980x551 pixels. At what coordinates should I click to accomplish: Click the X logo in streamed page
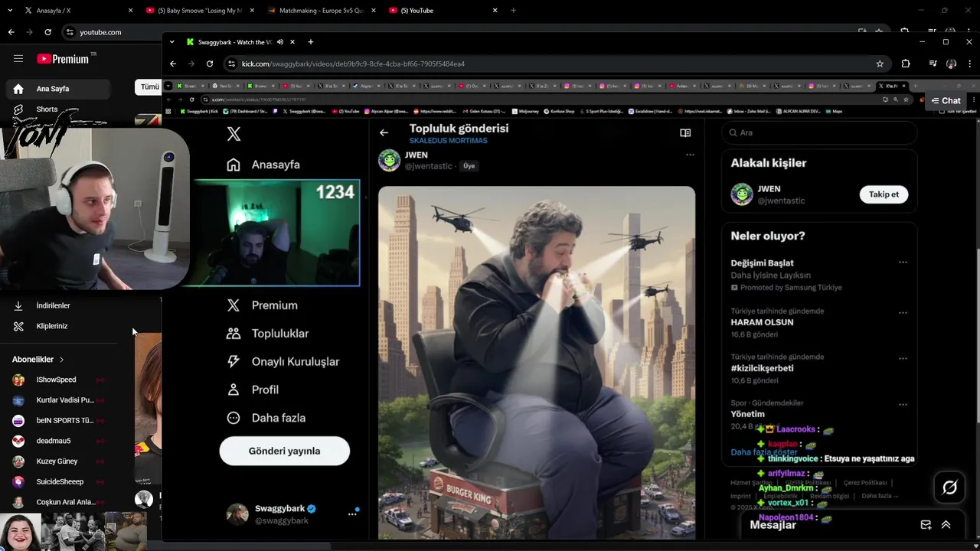(x=234, y=134)
